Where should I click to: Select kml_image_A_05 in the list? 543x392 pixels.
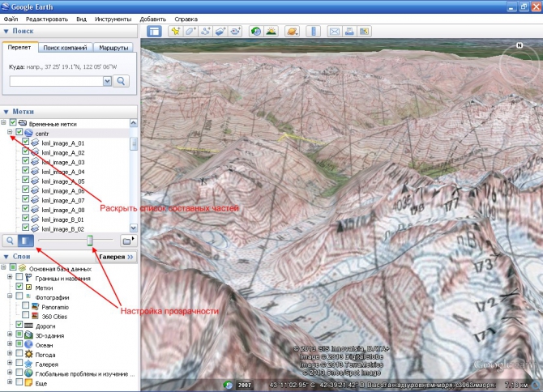63,181
